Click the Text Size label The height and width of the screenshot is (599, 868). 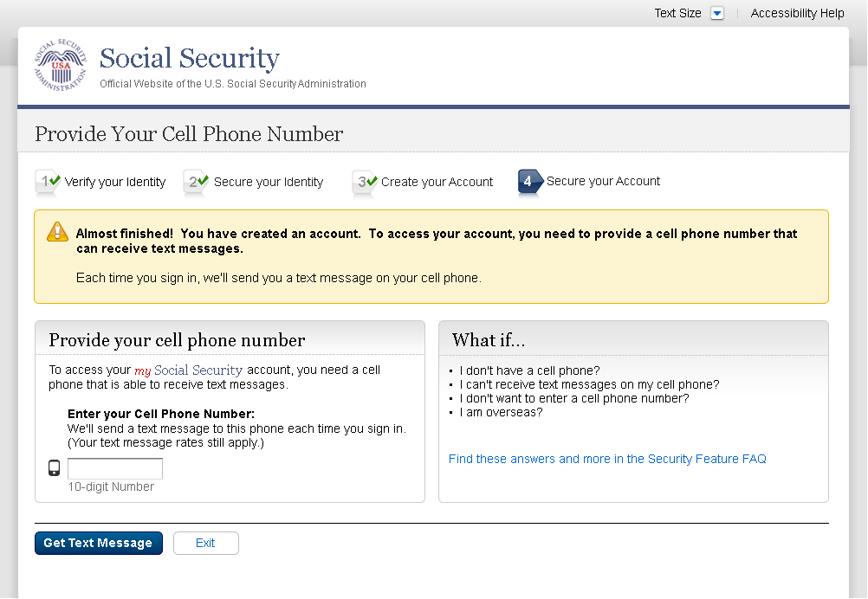coord(677,13)
